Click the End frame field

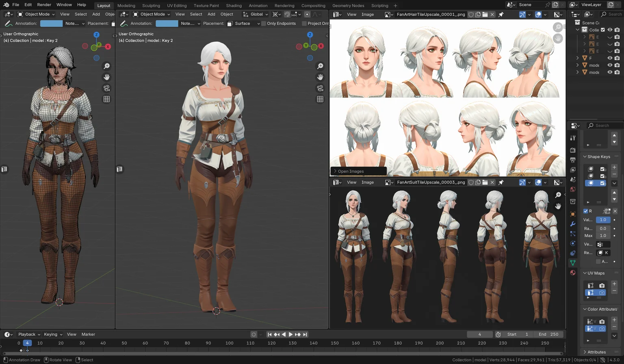549,334
